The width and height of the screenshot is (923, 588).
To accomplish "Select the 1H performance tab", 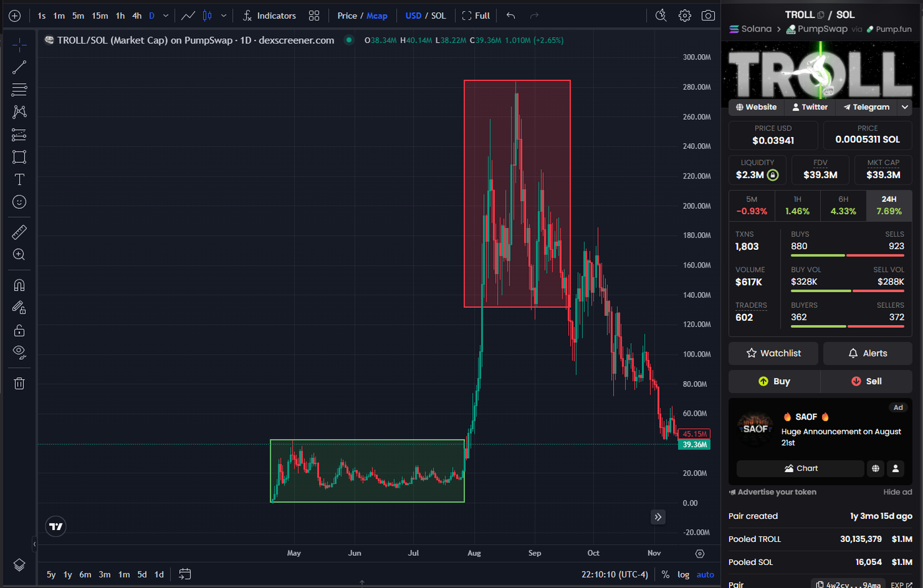I will coord(797,206).
